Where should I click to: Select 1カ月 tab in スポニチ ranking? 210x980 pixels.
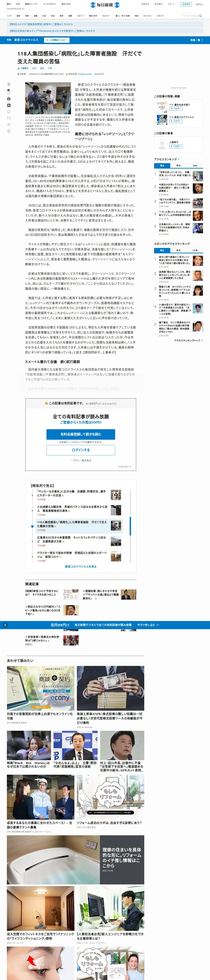tap(195, 250)
